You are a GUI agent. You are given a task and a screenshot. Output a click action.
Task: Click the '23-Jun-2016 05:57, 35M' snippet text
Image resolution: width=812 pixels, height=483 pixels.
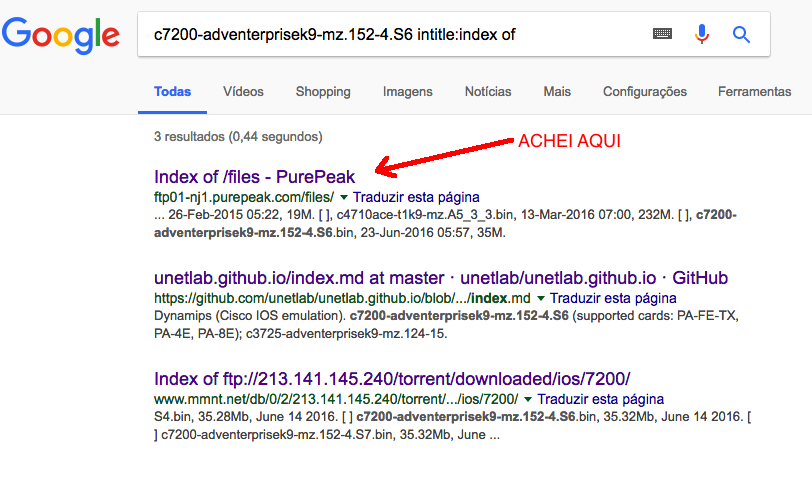click(x=433, y=232)
